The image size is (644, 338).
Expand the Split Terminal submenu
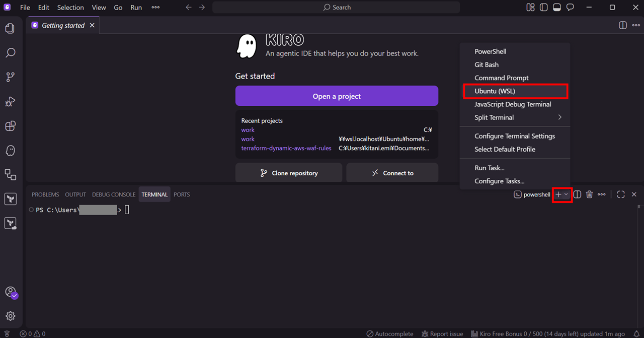click(x=516, y=117)
